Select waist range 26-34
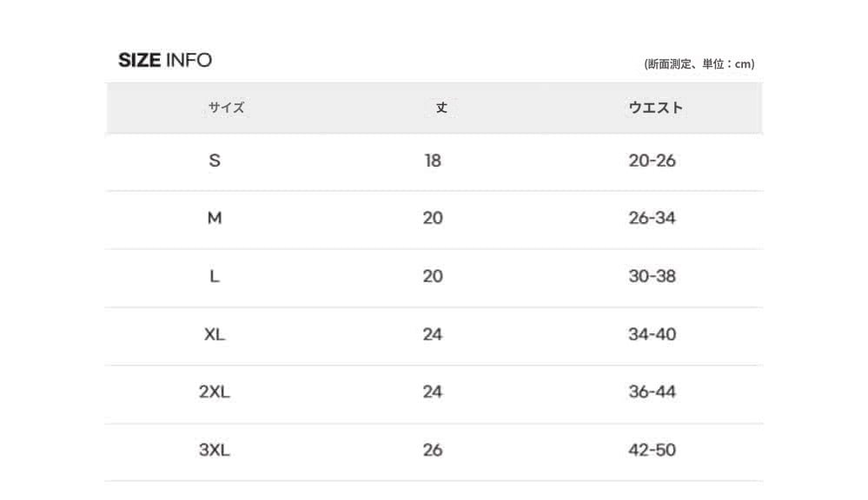The width and height of the screenshot is (868, 500). pos(652,218)
